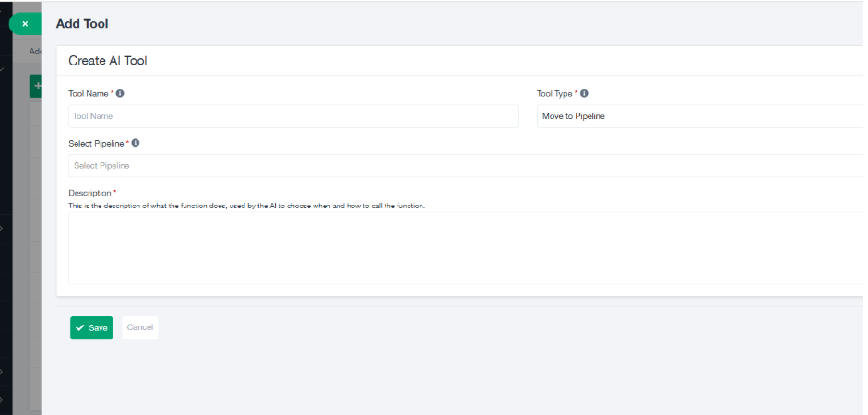
Task: Click the Tool Name field label
Action: (89, 94)
